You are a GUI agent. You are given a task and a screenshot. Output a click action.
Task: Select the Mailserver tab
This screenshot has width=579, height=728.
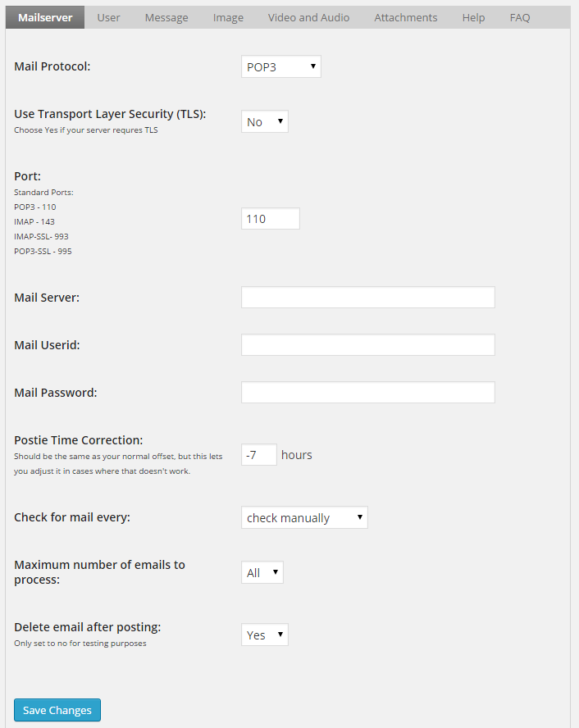coord(45,17)
